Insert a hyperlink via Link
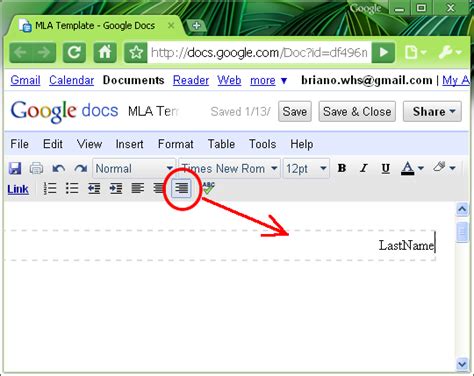This screenshot has width=474, height=376. [18, 189]
